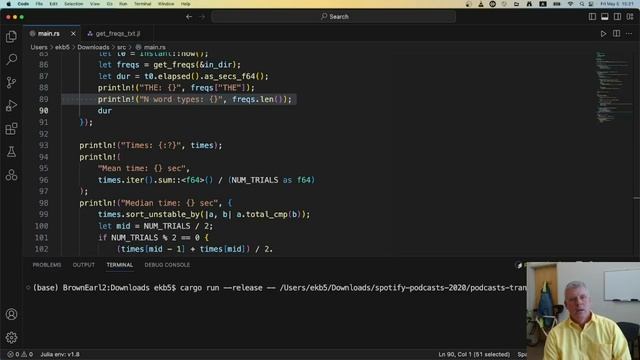Viewport: 640px width, 360px height.
Task: Open the Terminal menu
Action: click(x=142, y=4)
